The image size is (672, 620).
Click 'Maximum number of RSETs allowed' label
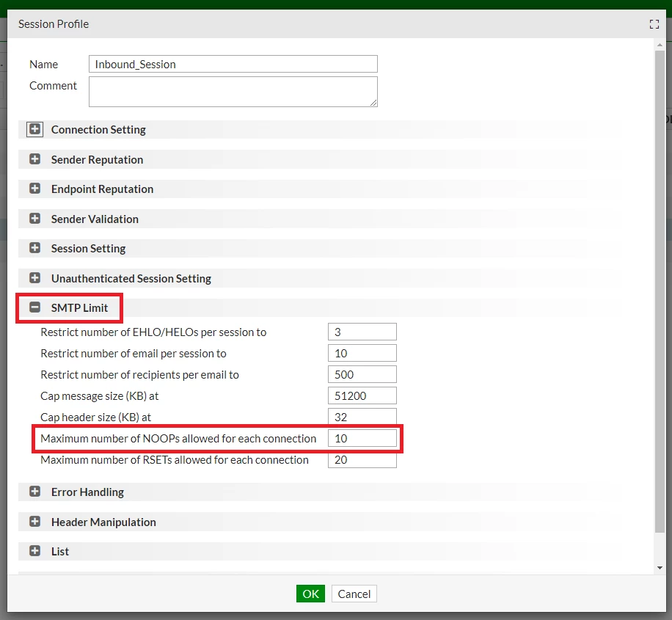pos(175,459)
